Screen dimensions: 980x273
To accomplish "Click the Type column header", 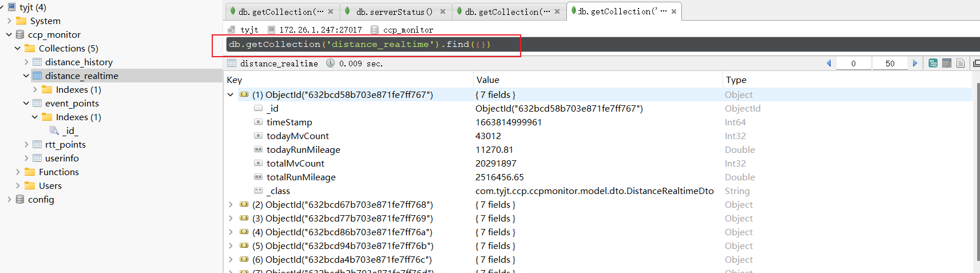I will click(848, 80).
